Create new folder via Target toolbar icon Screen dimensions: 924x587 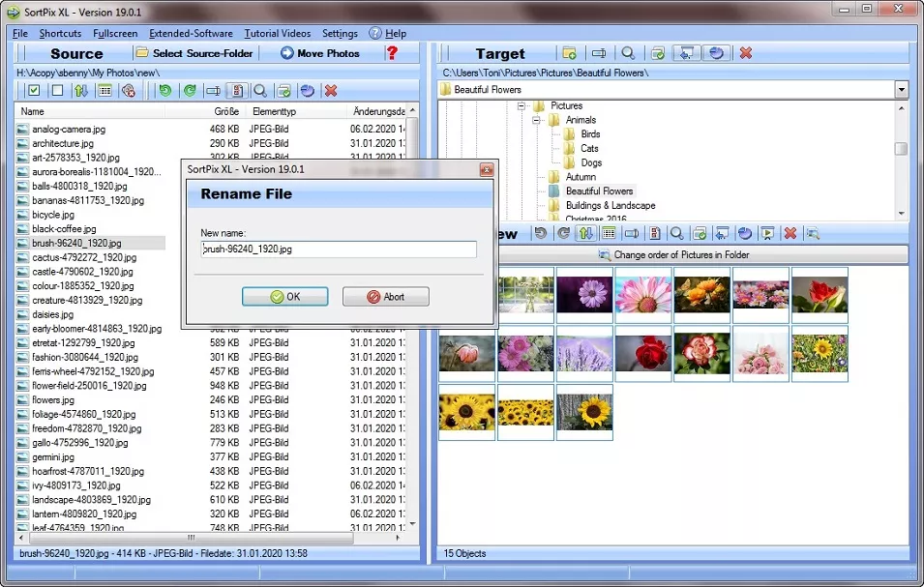(x=569, y=53)
